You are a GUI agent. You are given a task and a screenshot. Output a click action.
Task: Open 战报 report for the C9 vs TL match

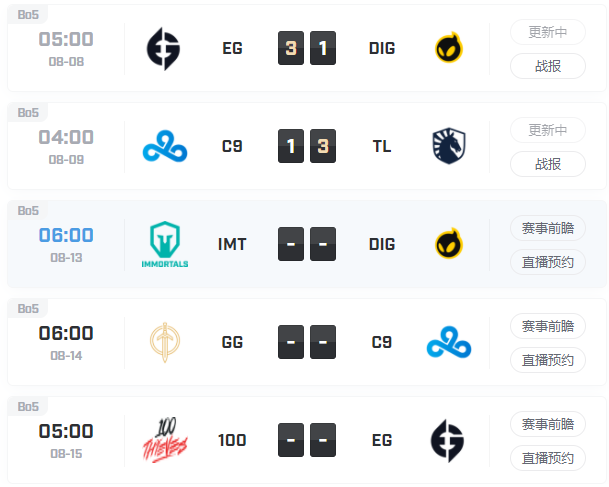click(x=548, y=164)
